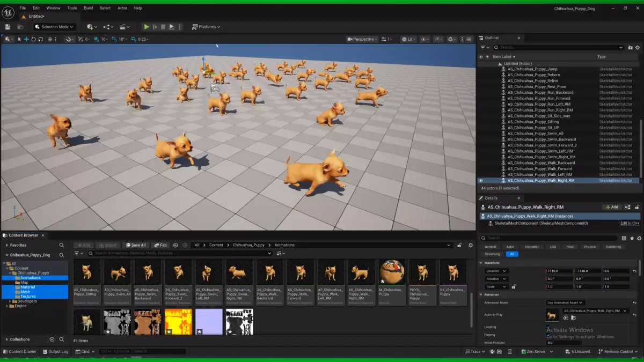Reset Location to default arrow

(635, 271)
